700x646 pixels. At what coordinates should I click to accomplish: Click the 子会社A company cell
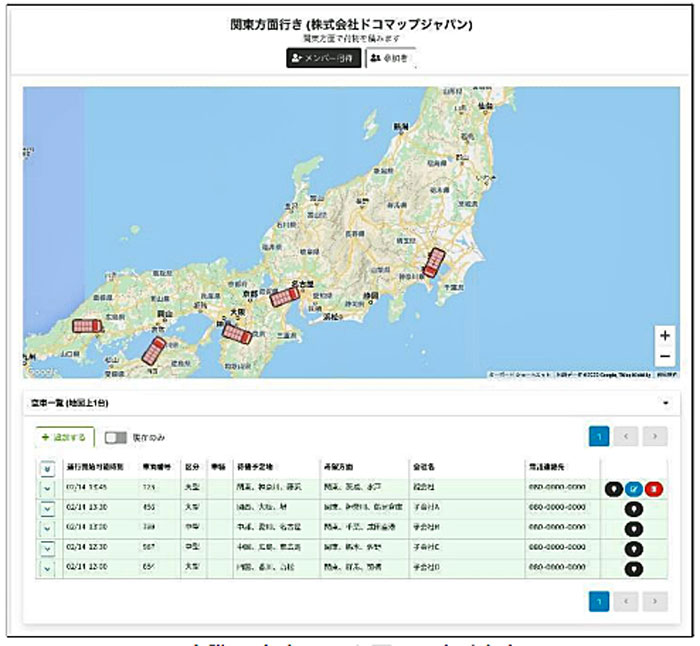(426, 507)
